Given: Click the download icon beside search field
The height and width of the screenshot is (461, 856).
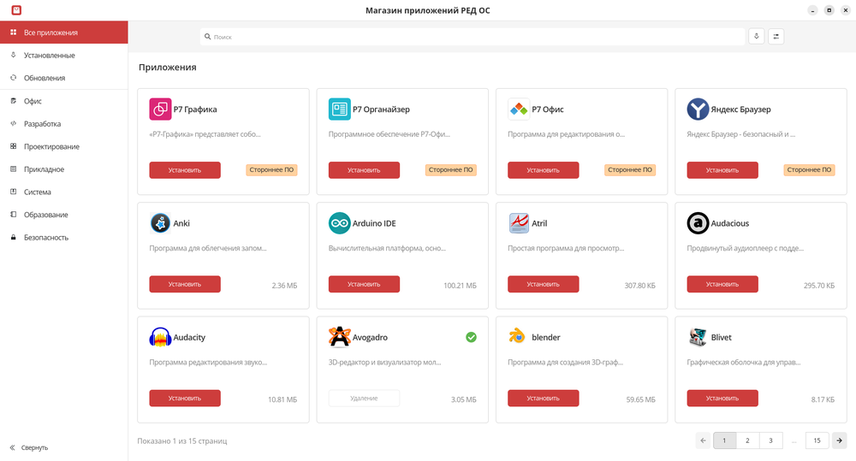Looking at the screenshot, I should 756,37.
